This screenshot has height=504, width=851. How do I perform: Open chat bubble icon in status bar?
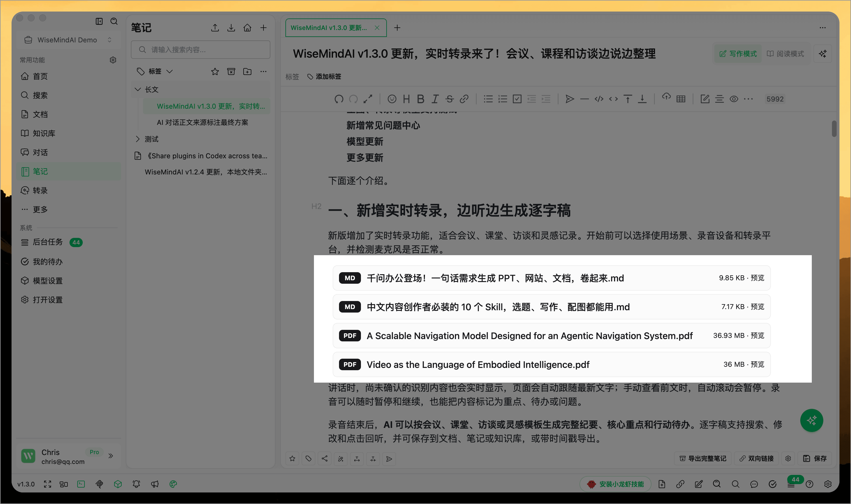tap(754, 484)
